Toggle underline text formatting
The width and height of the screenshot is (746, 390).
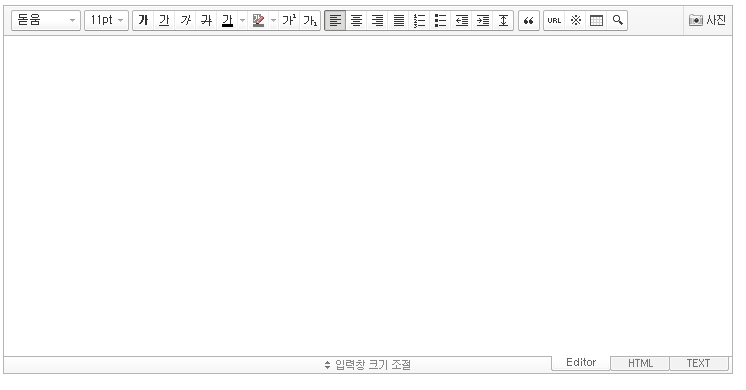pos(164,20)
